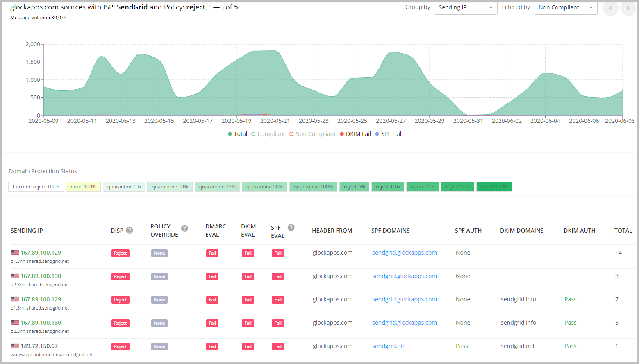Screen dimensions: 639x364
Task: Click US flag icon in total 14 row
Action: pyautogui.click(x=15, y=253)
